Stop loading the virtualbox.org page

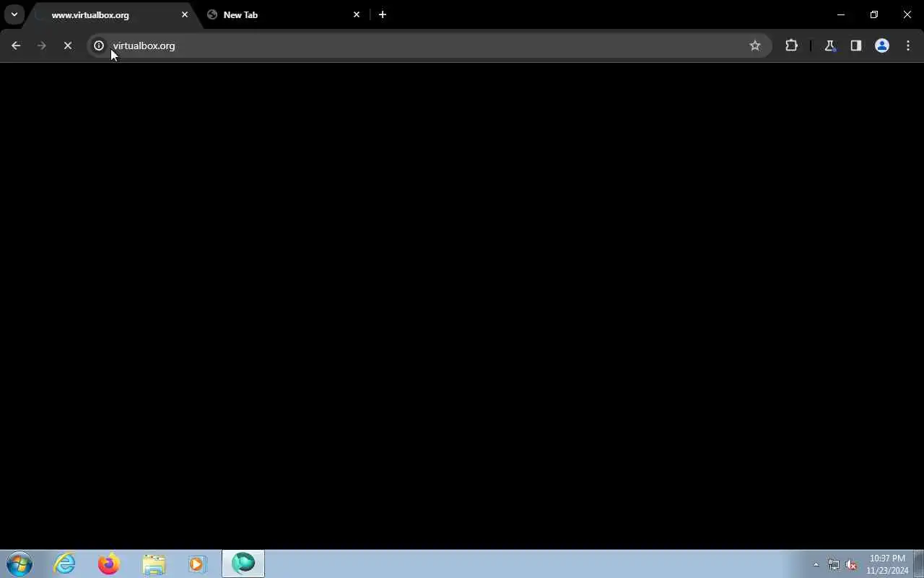pyautogui.click(x=68, y=46)
